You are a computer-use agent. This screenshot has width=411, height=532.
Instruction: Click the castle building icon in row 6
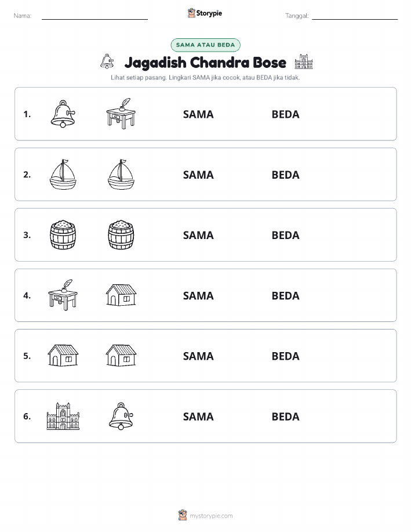pos(63,417)
